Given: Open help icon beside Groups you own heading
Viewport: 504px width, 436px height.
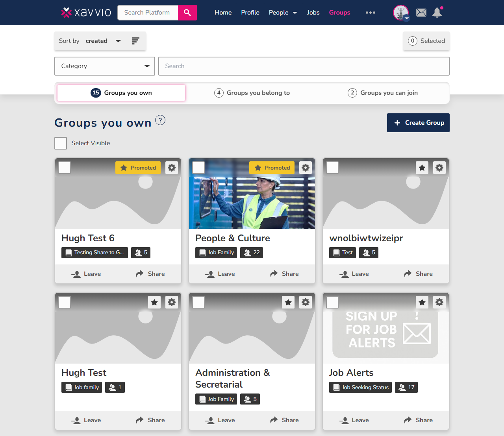Looking at the screenshot, I should point(160,120).
